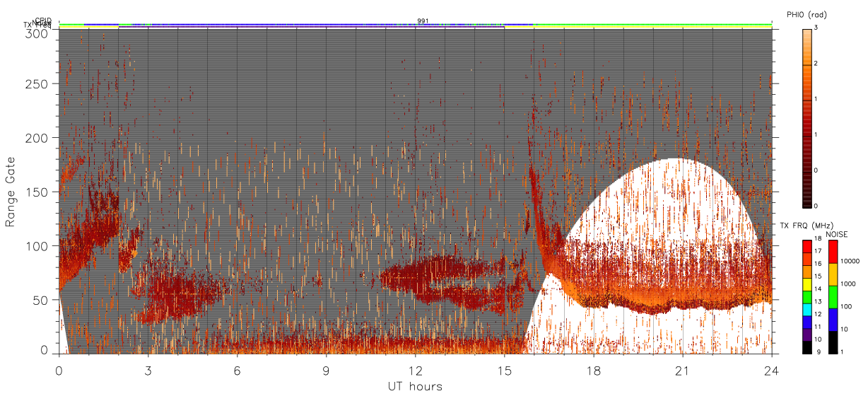868x401 pixels.
Task: Click the green-blue CPID strip above the plot
Action: [415, 25]
